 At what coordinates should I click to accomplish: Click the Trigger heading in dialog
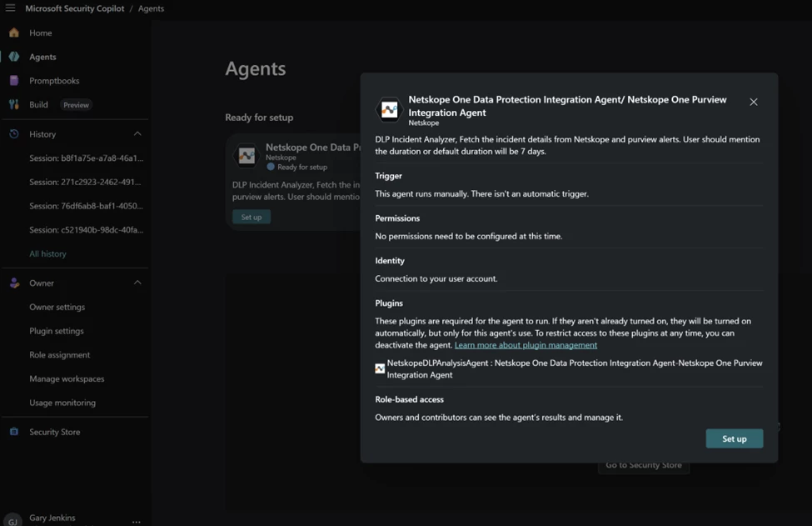pos(388,176)
